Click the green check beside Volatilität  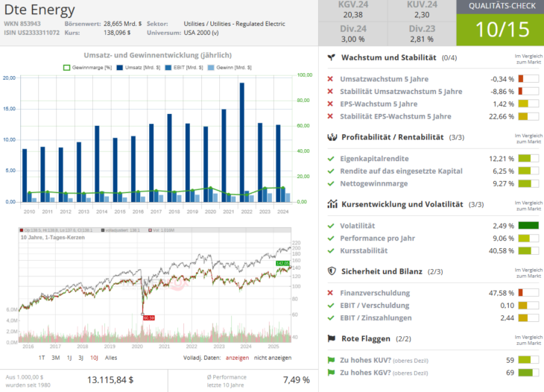tap(331, 226)
